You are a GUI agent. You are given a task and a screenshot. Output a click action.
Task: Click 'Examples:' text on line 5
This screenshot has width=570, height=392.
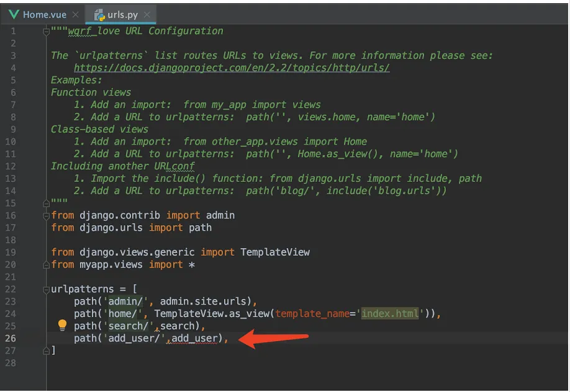[76, 80]
